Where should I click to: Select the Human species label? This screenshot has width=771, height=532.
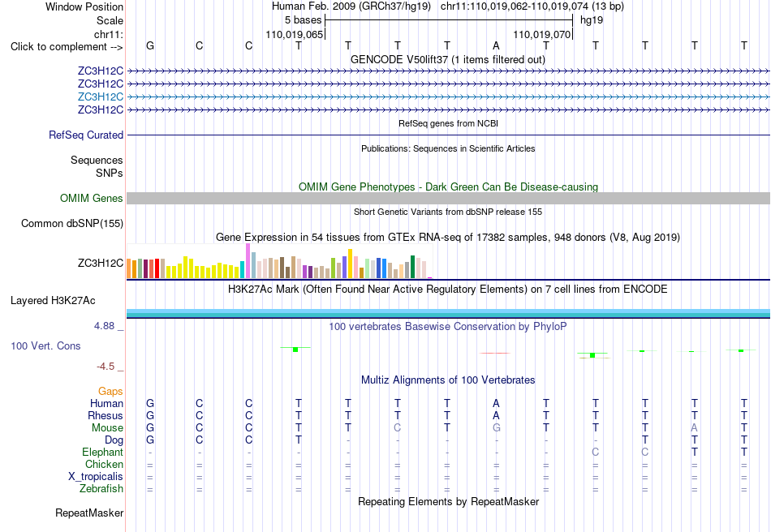(x=106, y=403)
